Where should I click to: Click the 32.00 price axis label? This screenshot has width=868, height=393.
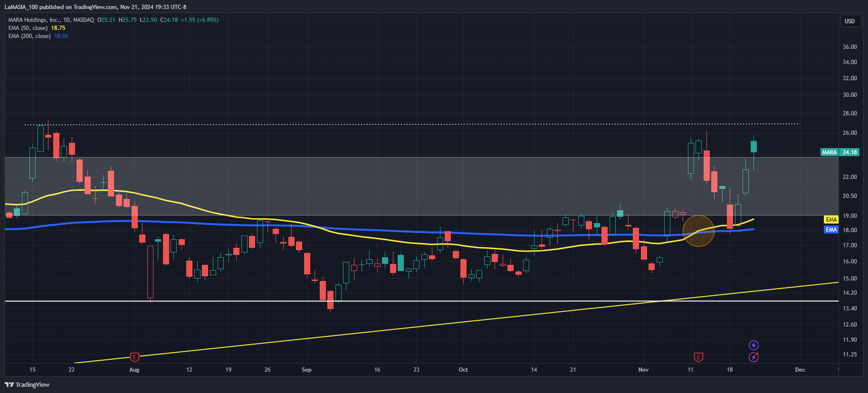click(849, 78)
